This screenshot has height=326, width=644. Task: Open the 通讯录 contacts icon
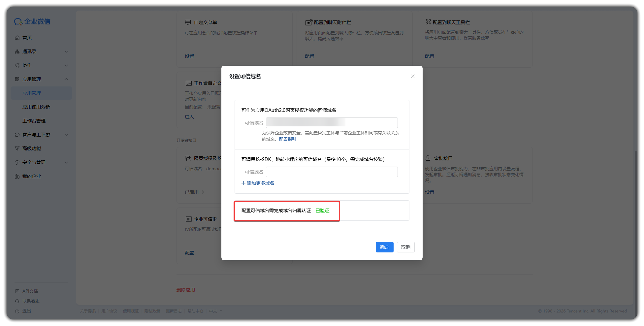coord(17,51)
